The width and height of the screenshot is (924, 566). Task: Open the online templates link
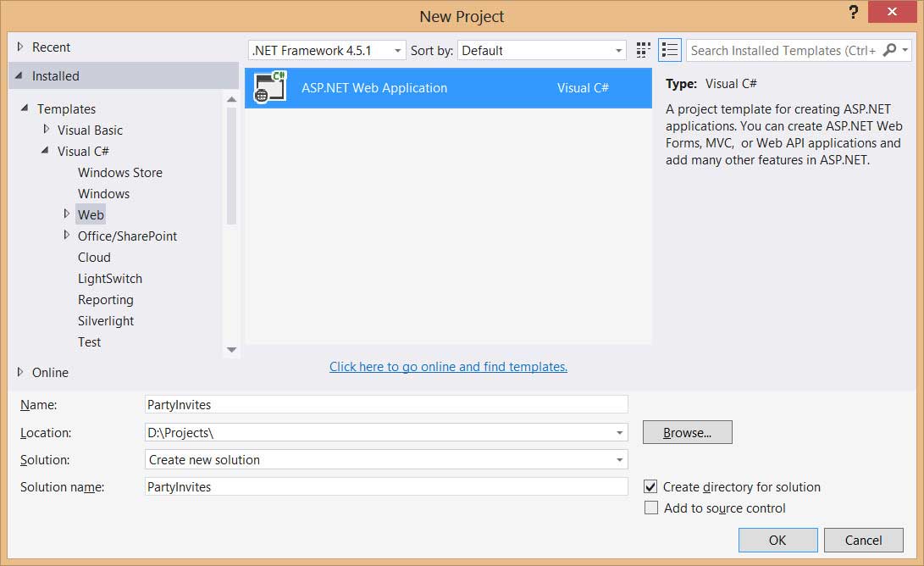click(448, 367)
